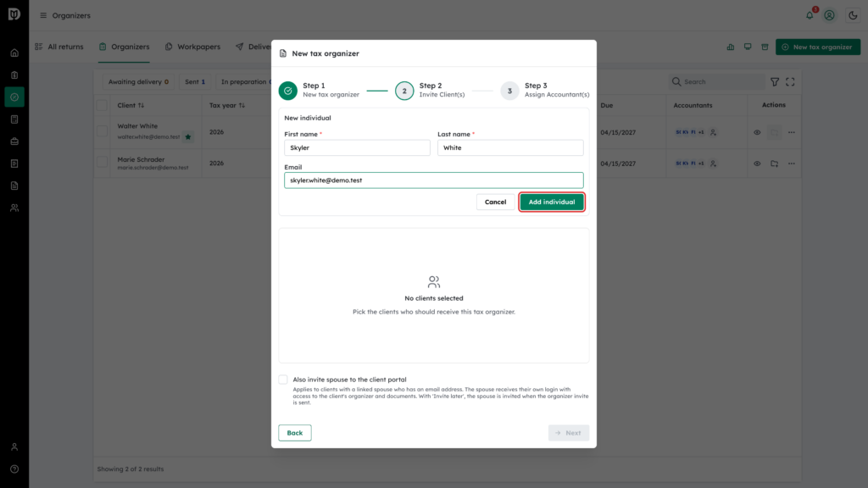The image size is (868, 488).
Task: Go back to the previous wizard step
Action: pos(294,433)
